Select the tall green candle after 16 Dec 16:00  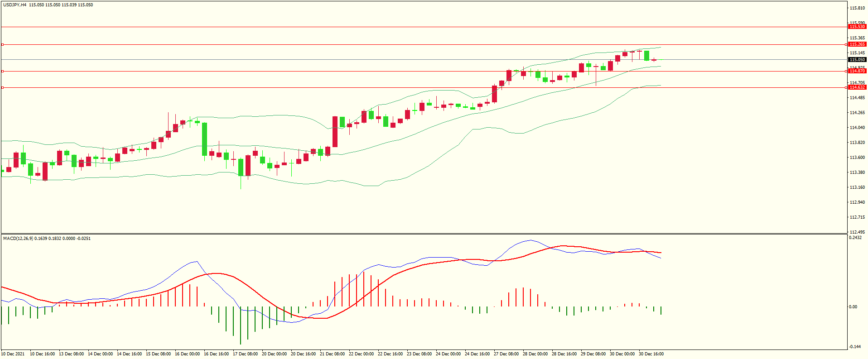(x=205, y=139)
